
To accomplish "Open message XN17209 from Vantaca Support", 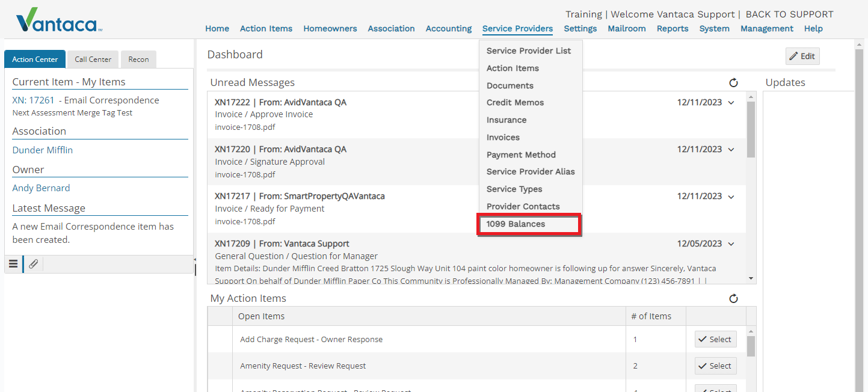I will click(x=476, y=259).
